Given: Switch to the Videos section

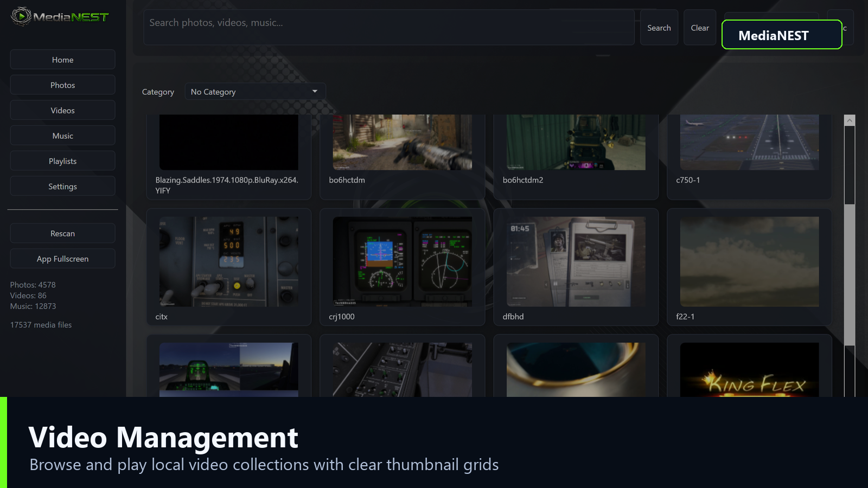Looking at the screenshot, I should 62,110.
